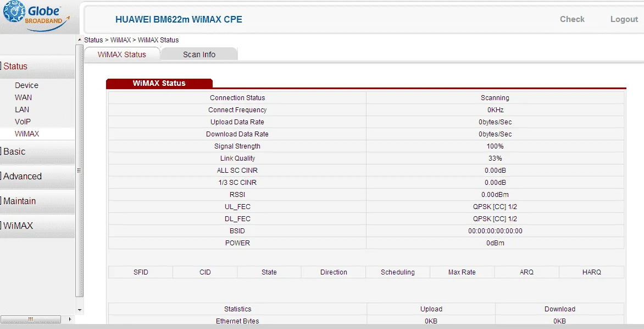Log out using the Logout link
644x329 pixels.
(x=624, y=19)
